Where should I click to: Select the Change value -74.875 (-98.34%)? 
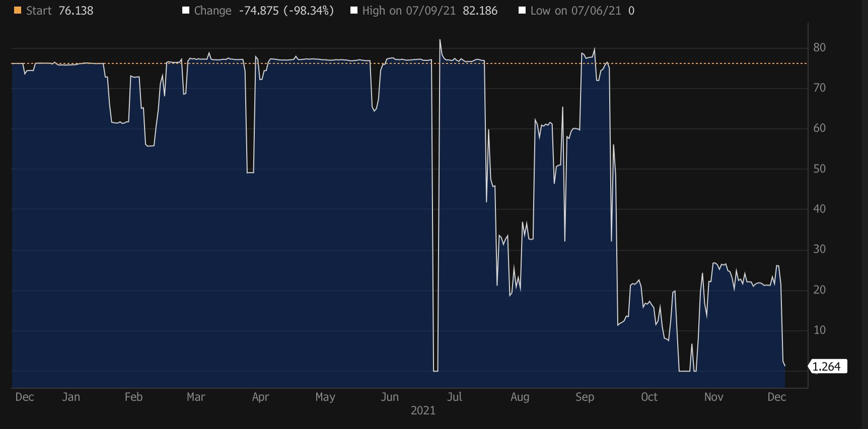pyautogui.click(x=286, y=11)
